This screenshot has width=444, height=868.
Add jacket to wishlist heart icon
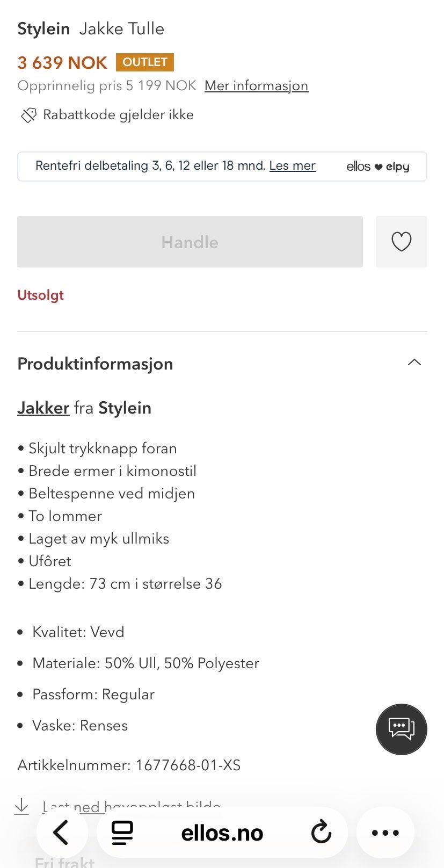tap(401, 242)
